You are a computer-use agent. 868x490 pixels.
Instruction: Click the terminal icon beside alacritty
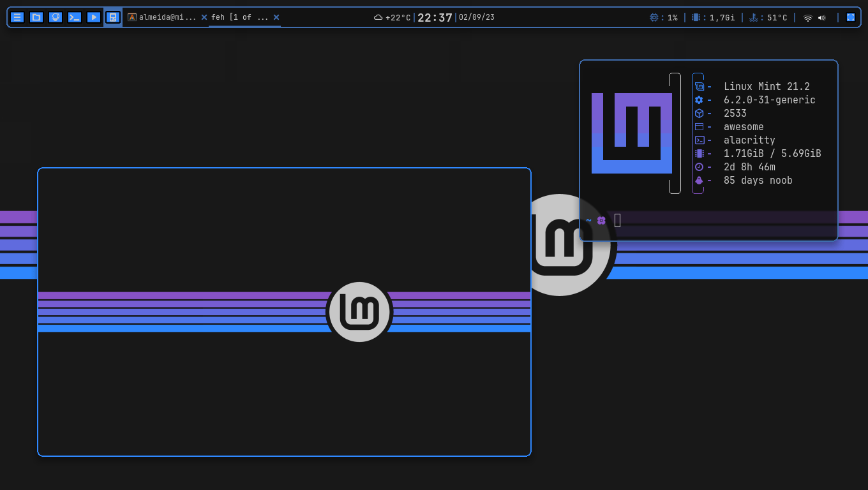point(700,140)
